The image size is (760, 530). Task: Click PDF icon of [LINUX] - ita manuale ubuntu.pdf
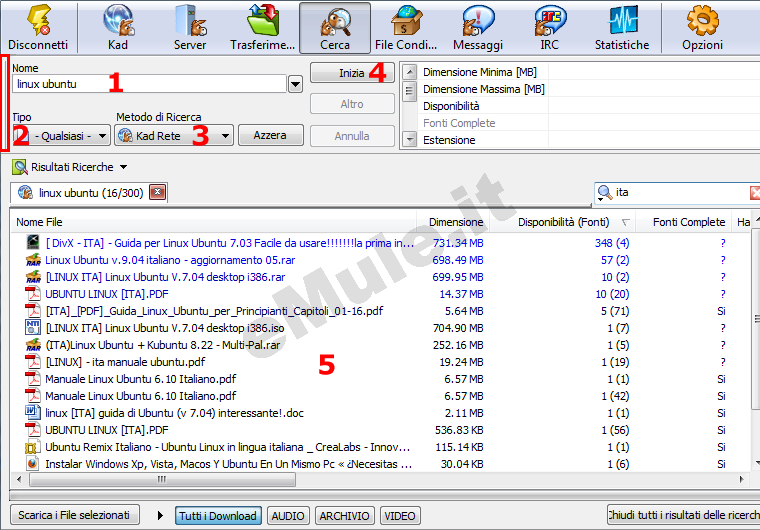(x=33, y=362)
